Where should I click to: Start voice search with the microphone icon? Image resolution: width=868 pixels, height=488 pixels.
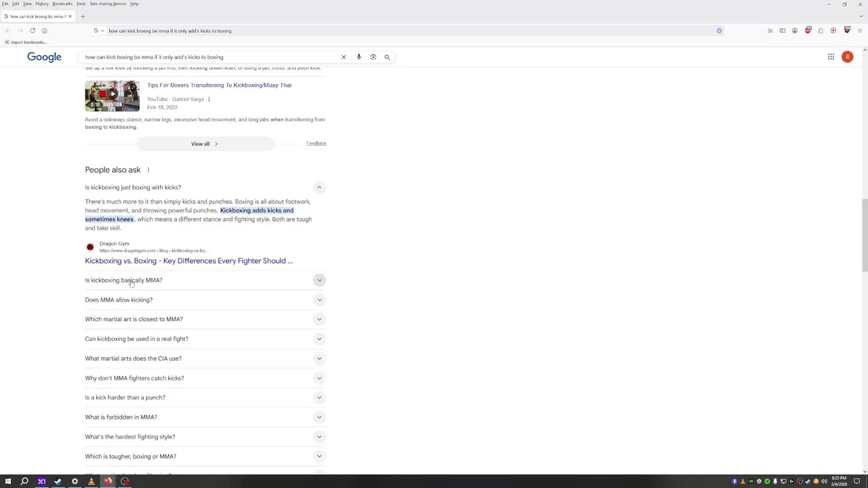359,57
